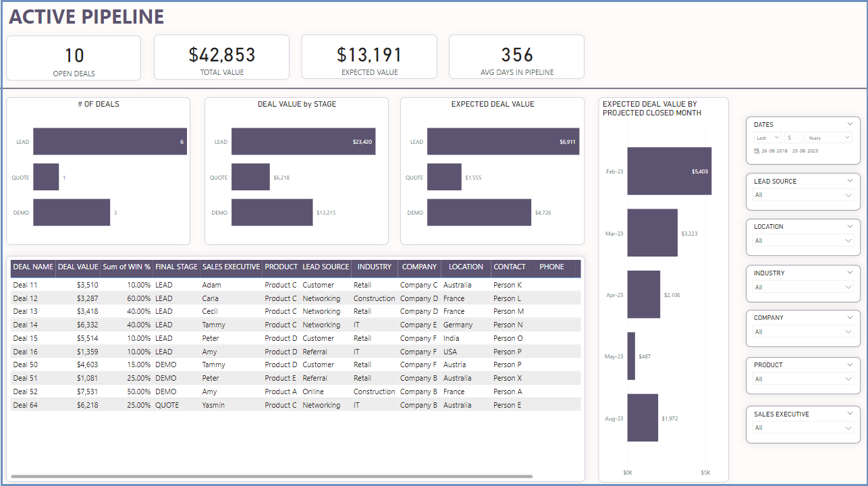
Task: Click the DEAL VALUE column header to sort
Action: (76, 267)
